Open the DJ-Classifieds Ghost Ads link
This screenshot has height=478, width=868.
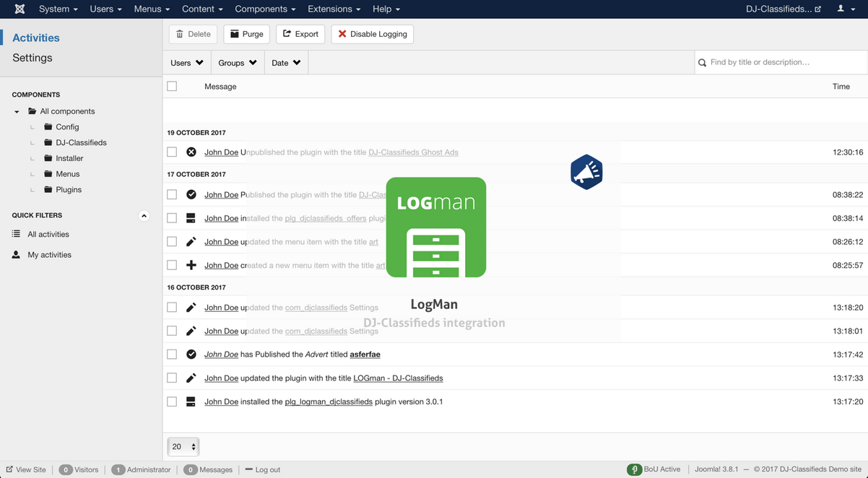(413, 152)
